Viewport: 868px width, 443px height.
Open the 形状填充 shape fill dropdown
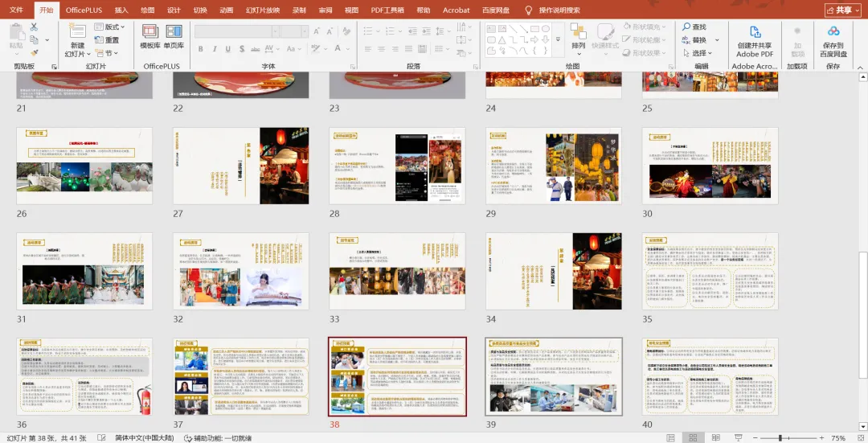[x=645, y=27]
